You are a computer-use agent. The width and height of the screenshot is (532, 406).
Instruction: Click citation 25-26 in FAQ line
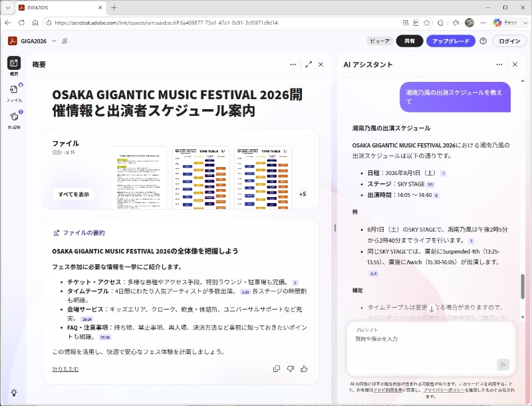point(105,337)
